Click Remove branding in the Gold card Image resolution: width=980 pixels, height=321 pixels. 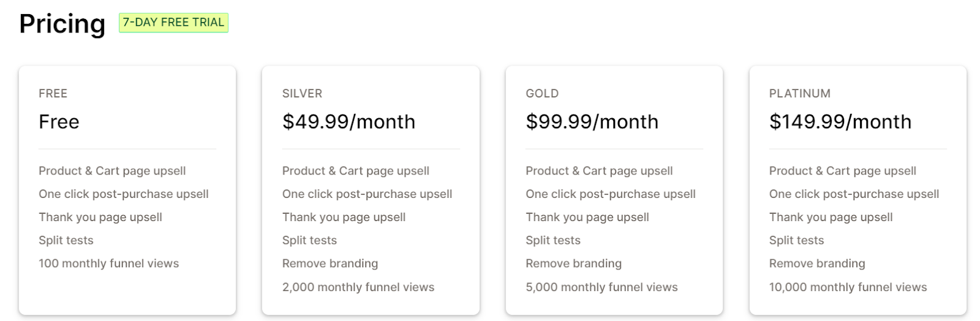pyautogui.click(x=573, y=264)
